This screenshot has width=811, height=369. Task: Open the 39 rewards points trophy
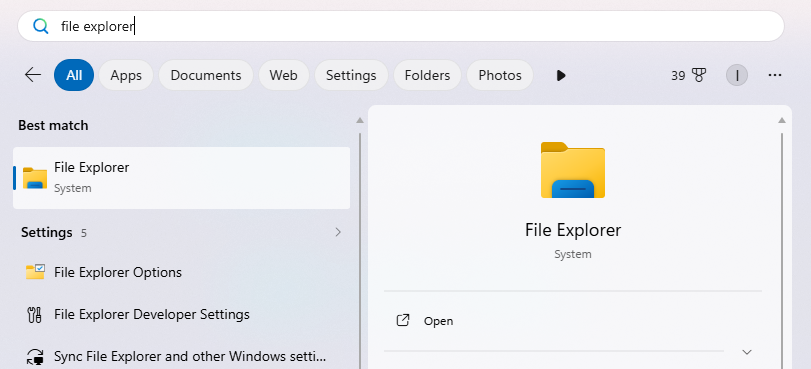688,76
